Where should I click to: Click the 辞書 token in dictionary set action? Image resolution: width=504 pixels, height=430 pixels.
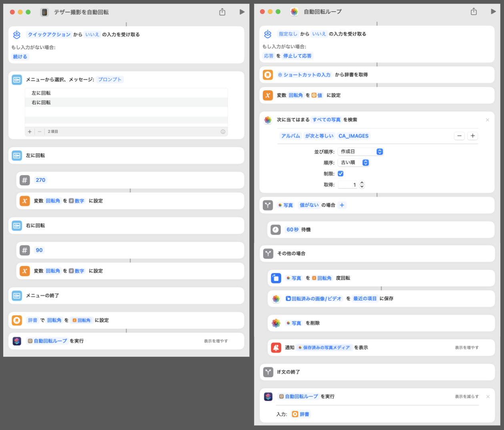pyautogui.click(x=32, y=321)
